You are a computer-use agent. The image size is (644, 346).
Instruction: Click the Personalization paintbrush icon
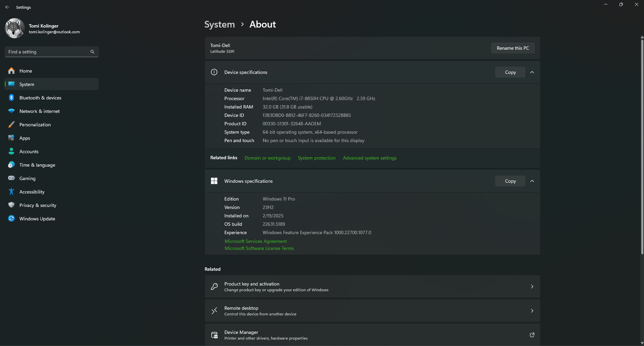click(x=11, y=124)
